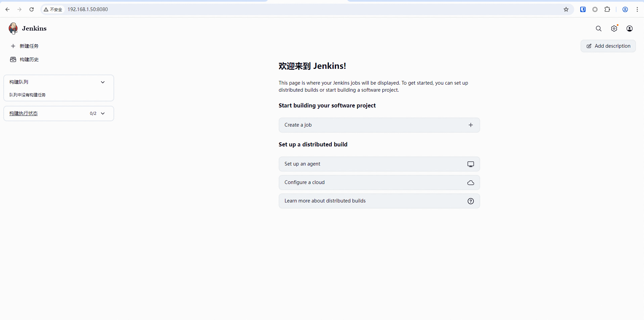Screen dimensions: 644x320
Task: Open the 构建执行状态 link
Action: [24, 113]
